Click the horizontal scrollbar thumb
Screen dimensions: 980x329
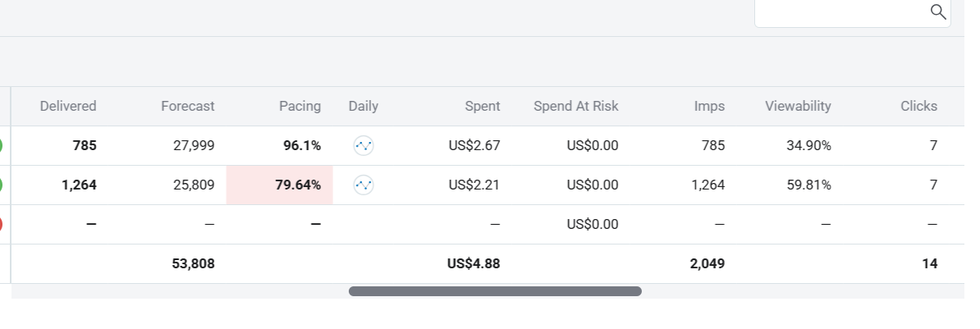(495, 291)
